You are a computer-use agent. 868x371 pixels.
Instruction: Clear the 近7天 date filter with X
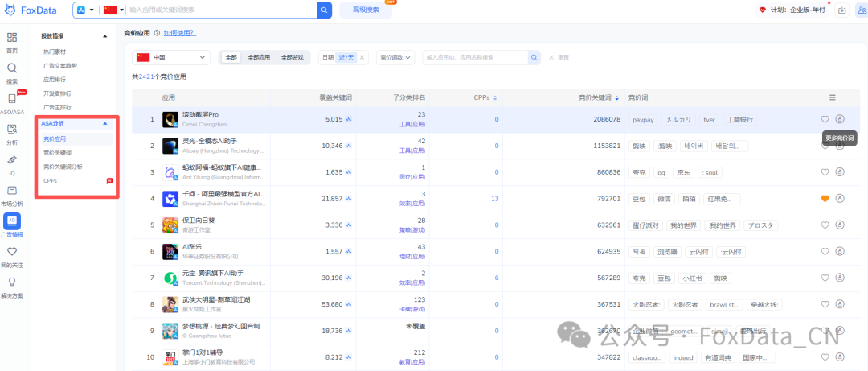tap(362, 57)
